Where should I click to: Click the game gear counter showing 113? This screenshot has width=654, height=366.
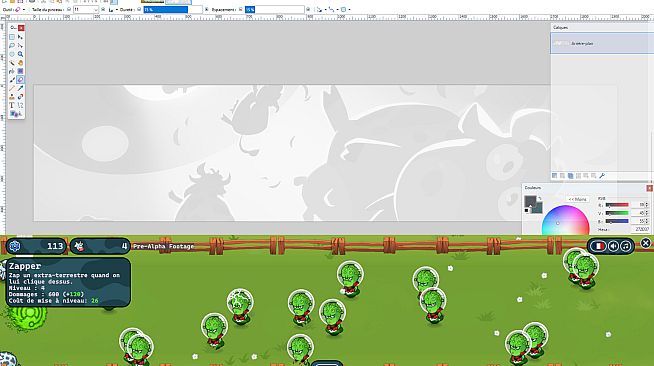tap(35, 246)
